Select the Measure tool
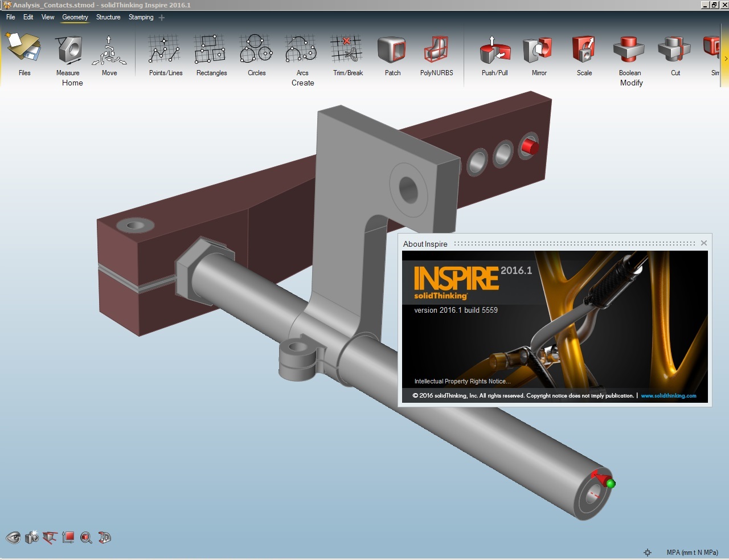The height and width of the screenshot is (560, 729). 69,49
